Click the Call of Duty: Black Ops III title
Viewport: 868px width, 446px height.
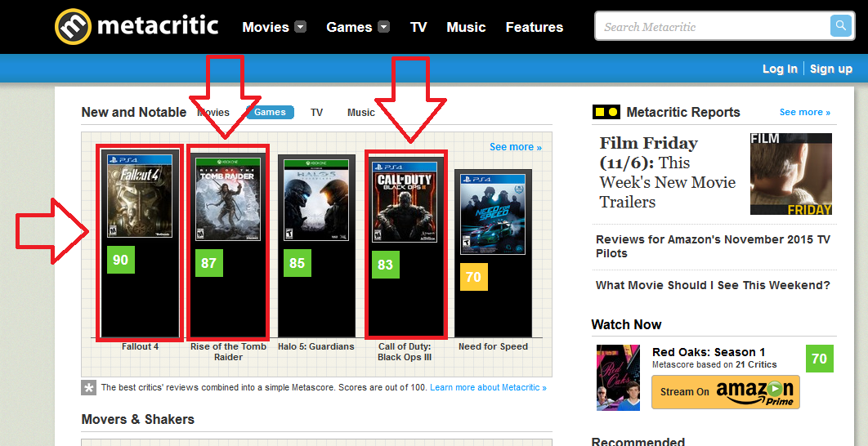[x=405, y=351]
